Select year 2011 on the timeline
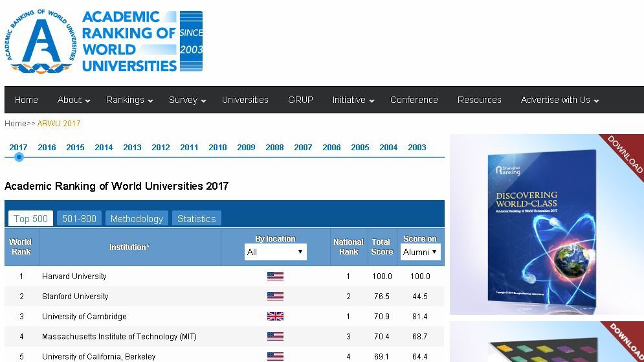This screenshot has width=644, height=362. click(189, 147)
